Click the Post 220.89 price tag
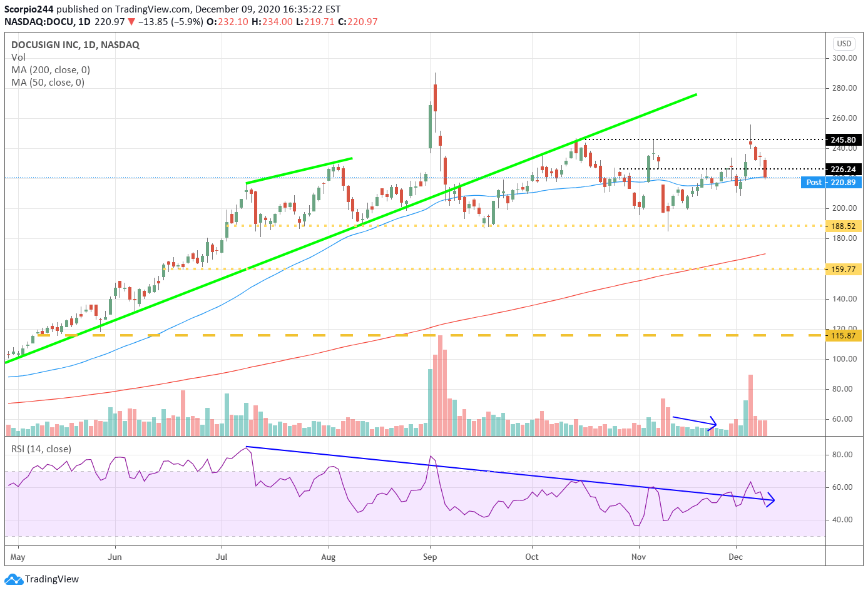This screenshot has width=868, height=593. coord(831,182)
